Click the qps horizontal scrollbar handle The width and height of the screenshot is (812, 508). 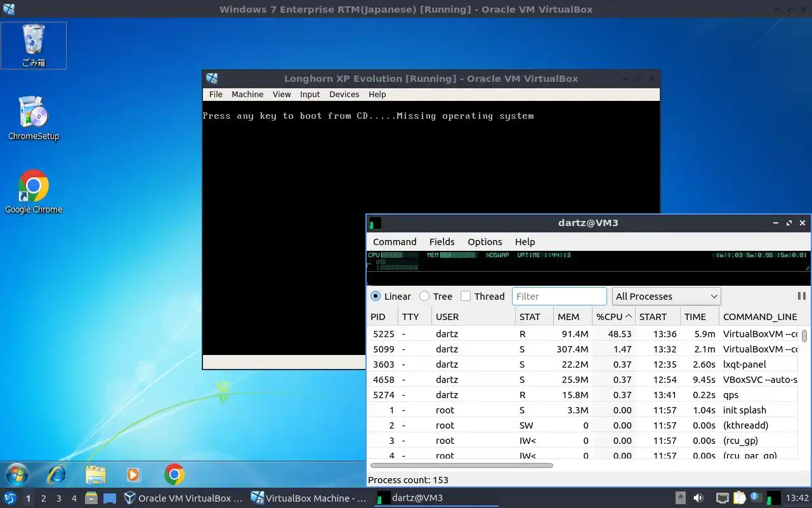(x=461, y=465)
